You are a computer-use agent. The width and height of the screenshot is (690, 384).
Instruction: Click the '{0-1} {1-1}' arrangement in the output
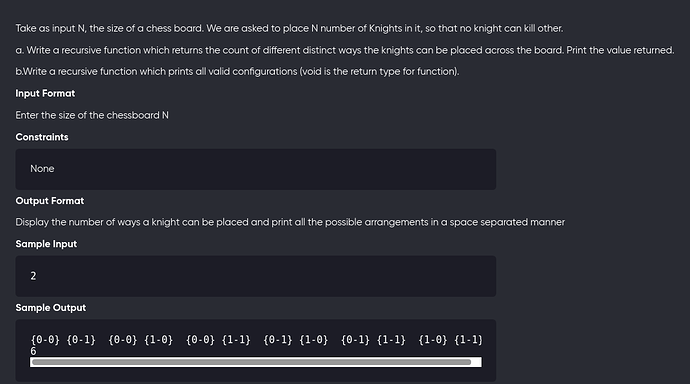coord(373,340)
